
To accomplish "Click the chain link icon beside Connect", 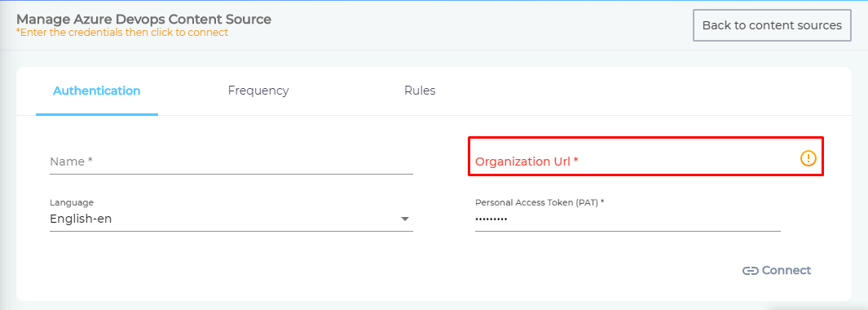I will click(x=750, y=271).
